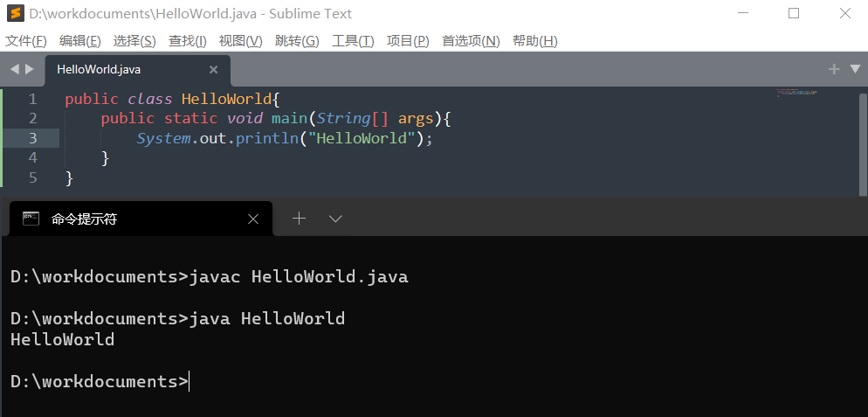Maximize the Sublime Text window
Viewport: 868px width, 417px height.
794,14
